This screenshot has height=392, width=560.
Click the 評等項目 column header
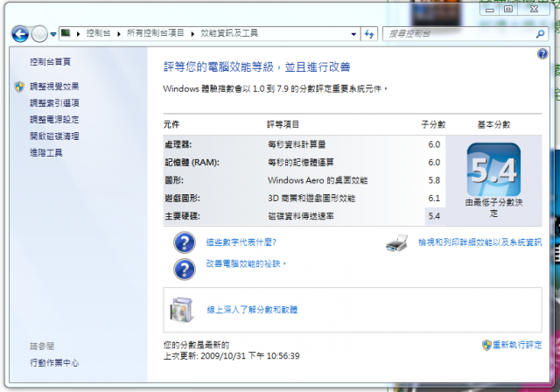click(x=283, y=124)
